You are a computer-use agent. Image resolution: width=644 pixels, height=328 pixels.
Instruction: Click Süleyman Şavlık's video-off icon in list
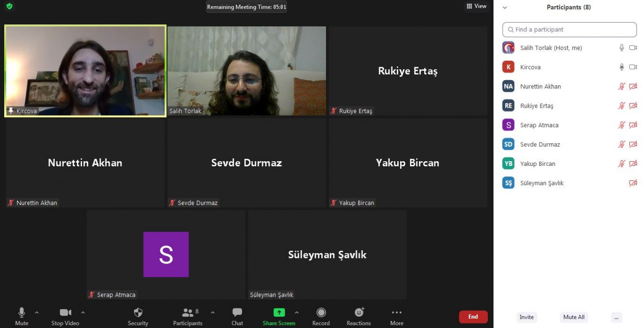[x=633, y=183]
